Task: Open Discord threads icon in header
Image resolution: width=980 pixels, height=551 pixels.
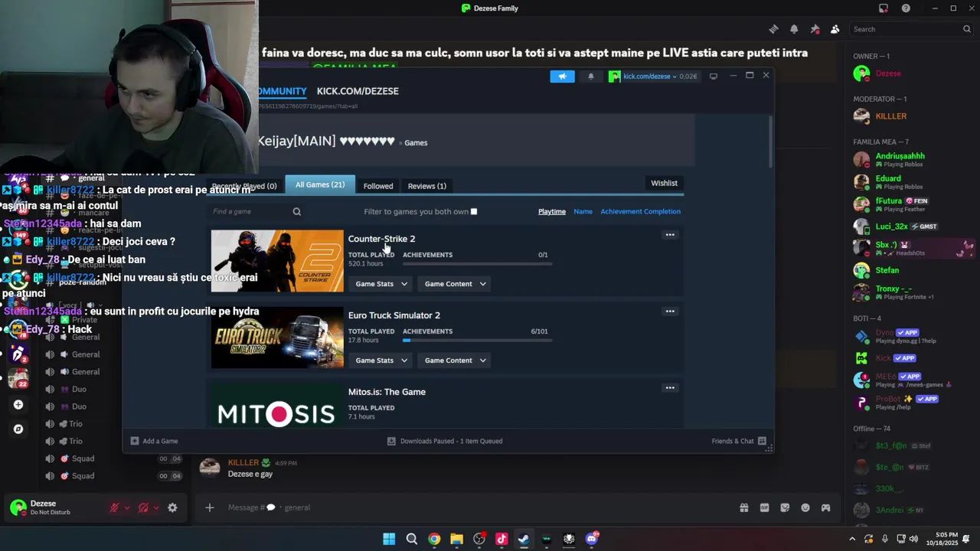Action: (773, 29)
